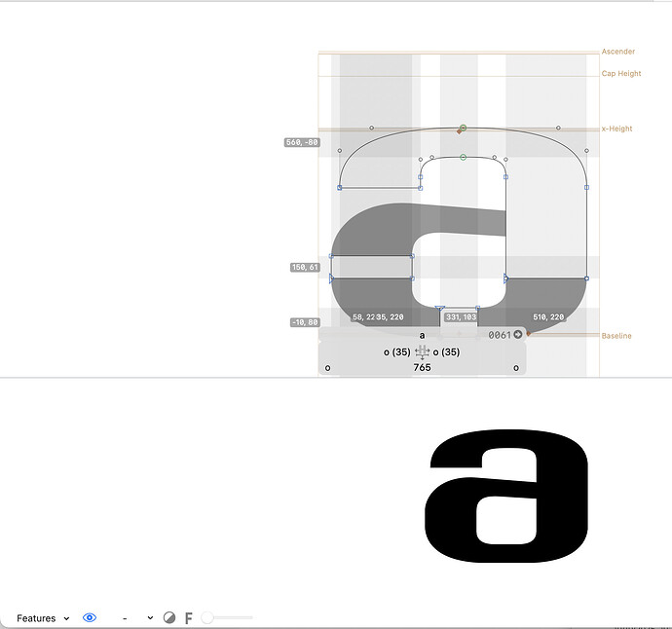Open the instance dropdown showing a dash
Image resolution: width=672 pixels, height=629 pixels.
(137, 618)
